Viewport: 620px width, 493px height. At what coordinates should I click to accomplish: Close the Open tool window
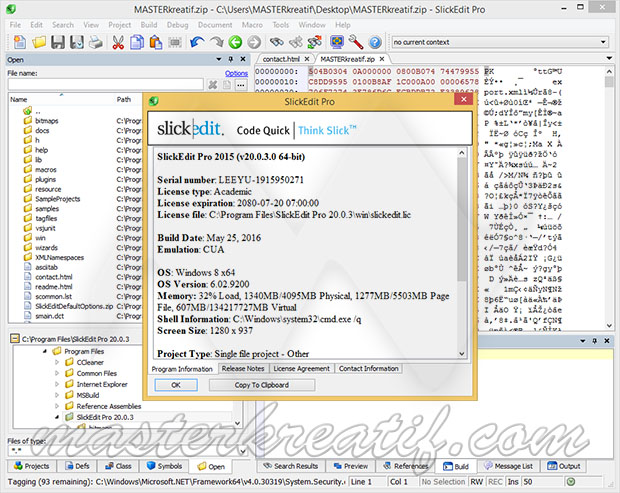tap(243, 59)
